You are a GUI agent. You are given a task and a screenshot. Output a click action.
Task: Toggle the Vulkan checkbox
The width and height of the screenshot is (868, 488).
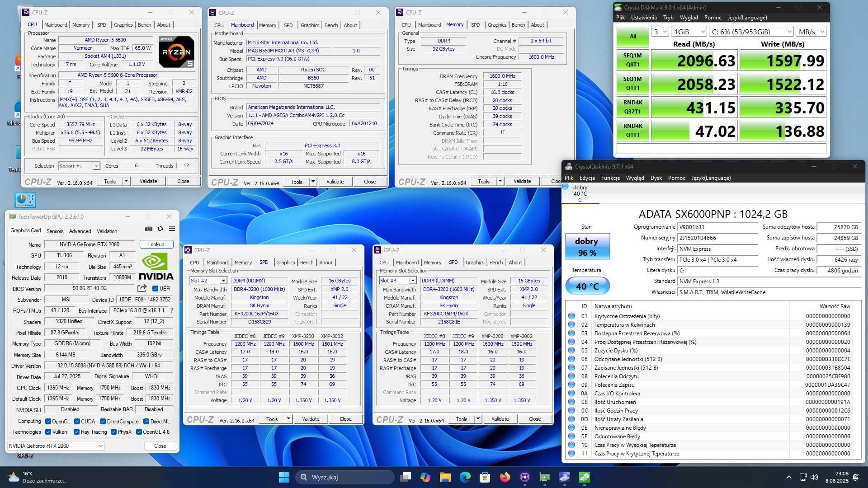(x=48, y=432)
